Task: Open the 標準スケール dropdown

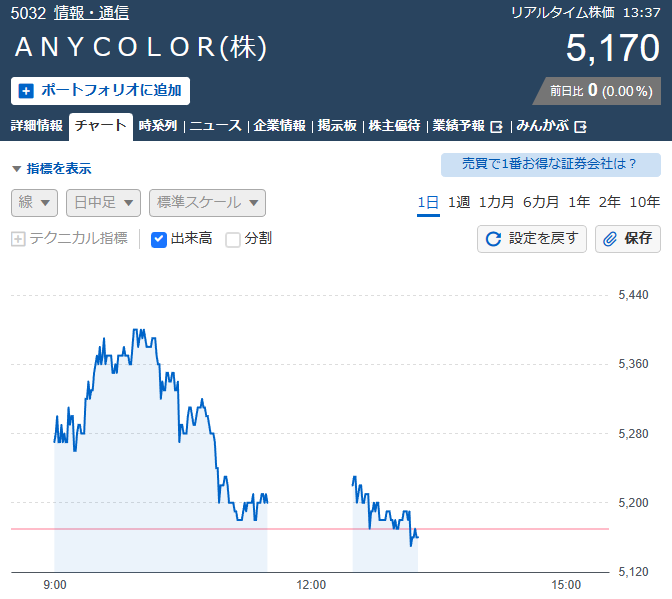Action: pos(207,203)
